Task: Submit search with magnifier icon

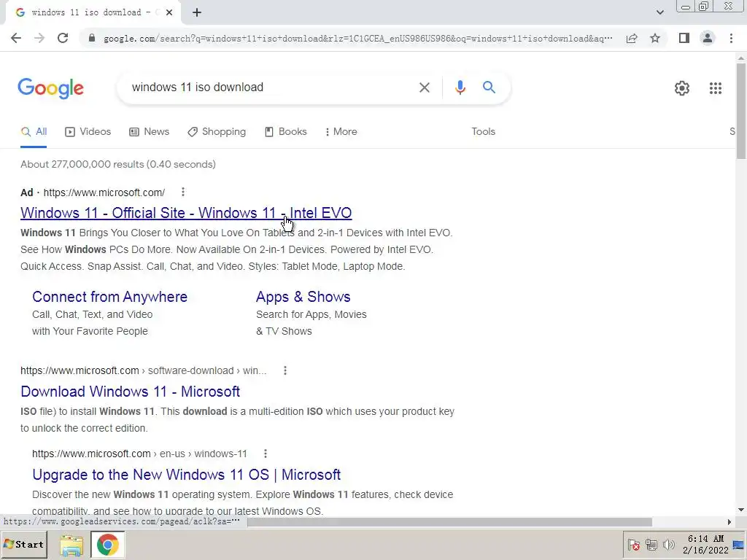Action: coord(489,87)
